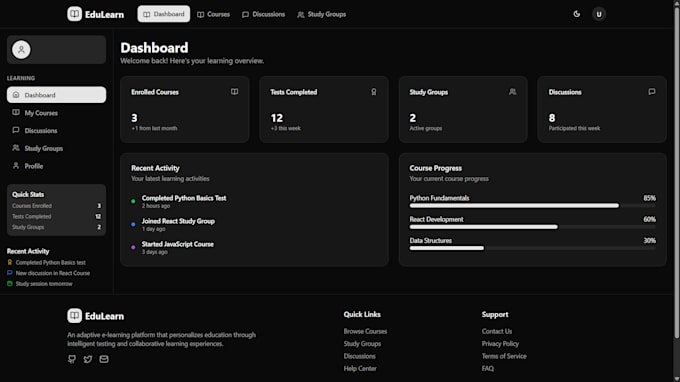Screen dimensions: 680x382
Task: Open the Discussions tab in top navigation
Action: click(x=264, y=14)
